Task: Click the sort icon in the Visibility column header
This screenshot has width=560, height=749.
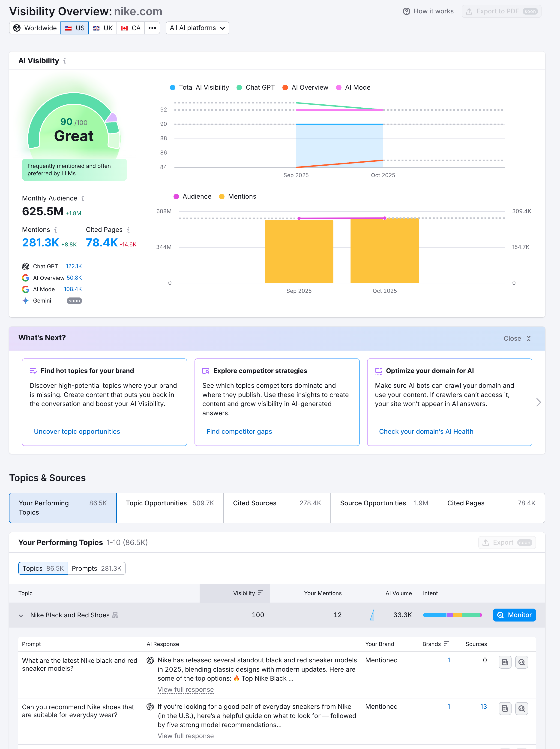Action: click(x=260, y=593)
